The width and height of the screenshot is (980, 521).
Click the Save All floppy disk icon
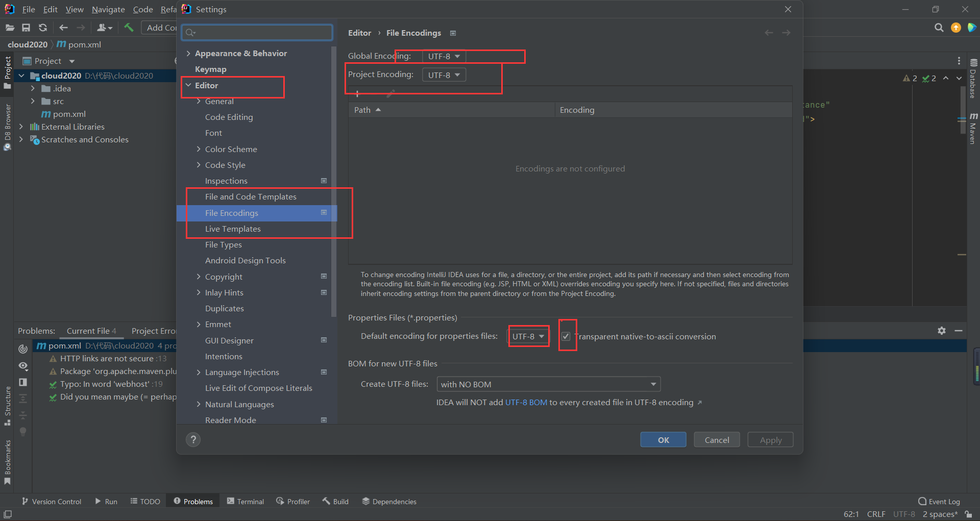[26, 28]
